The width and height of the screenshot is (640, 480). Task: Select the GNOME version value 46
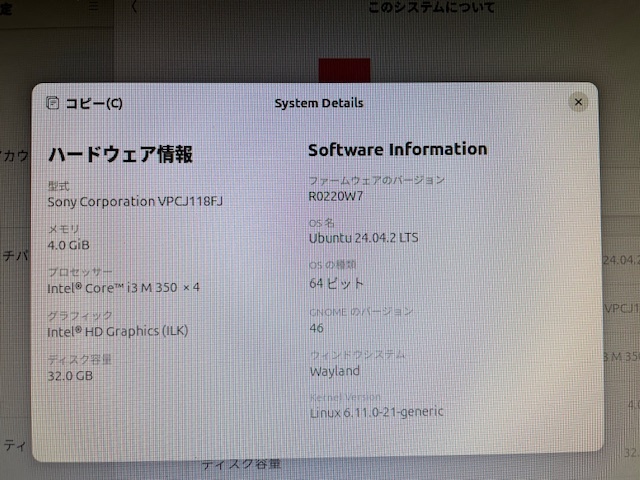coord(316,328)
